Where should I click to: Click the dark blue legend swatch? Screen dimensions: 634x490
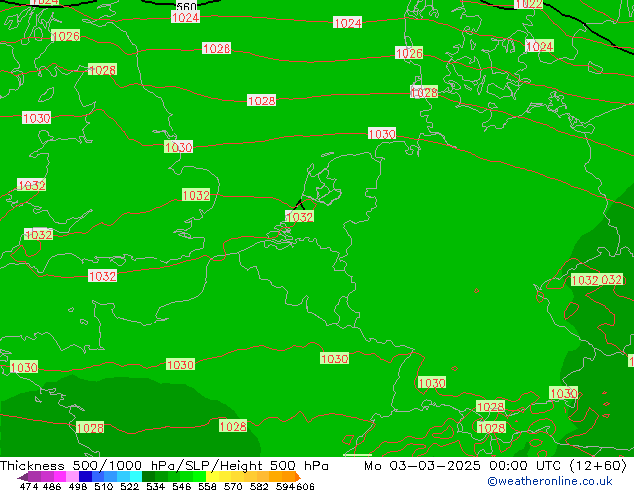(x=85, y=476)
